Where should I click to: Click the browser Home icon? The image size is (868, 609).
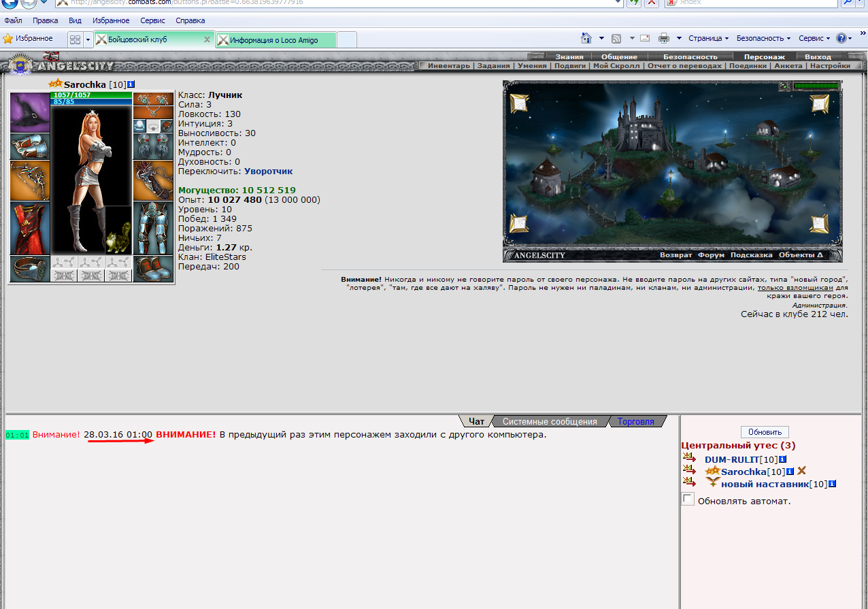click(586, 38)
